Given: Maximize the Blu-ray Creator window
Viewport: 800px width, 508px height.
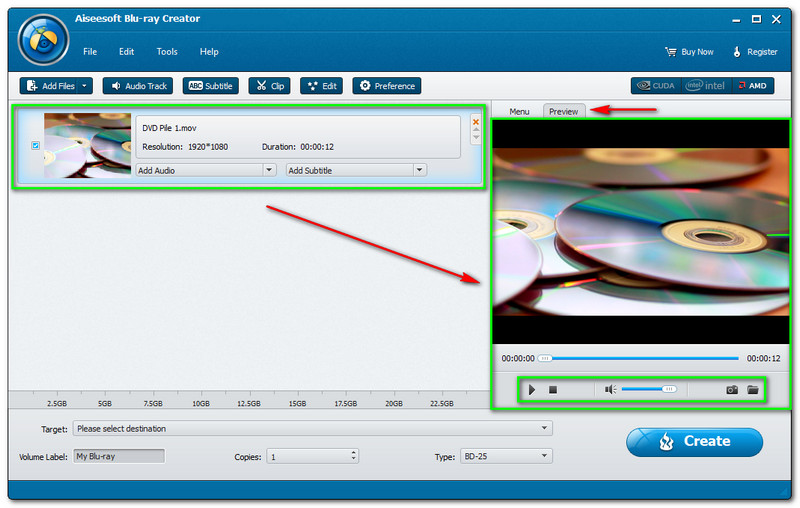Looking at the screenshot, I should coord(756,19).
